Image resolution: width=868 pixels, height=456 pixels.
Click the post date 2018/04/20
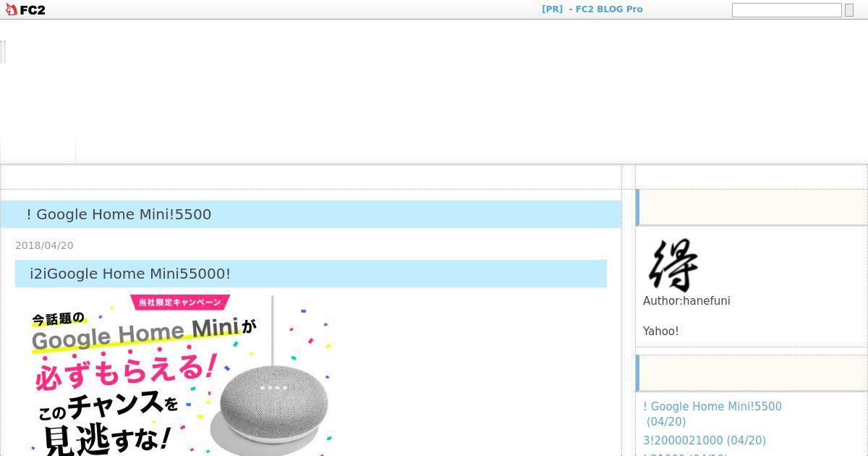pyautogui.click(x=44, y=245)
